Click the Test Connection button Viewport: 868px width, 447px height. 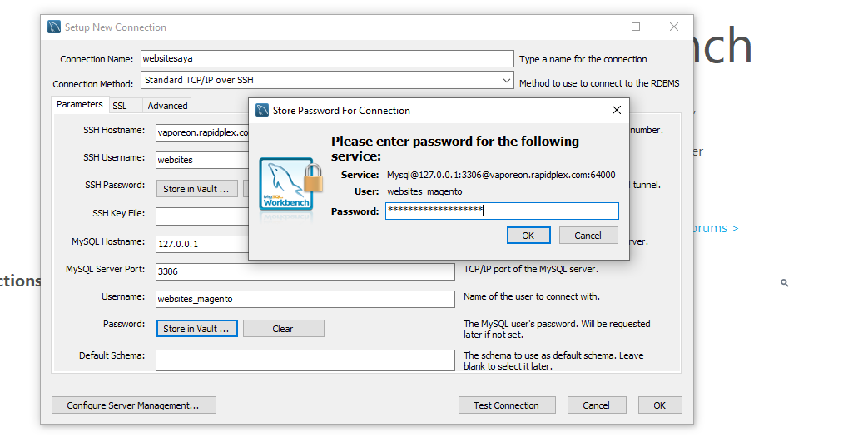506,405
